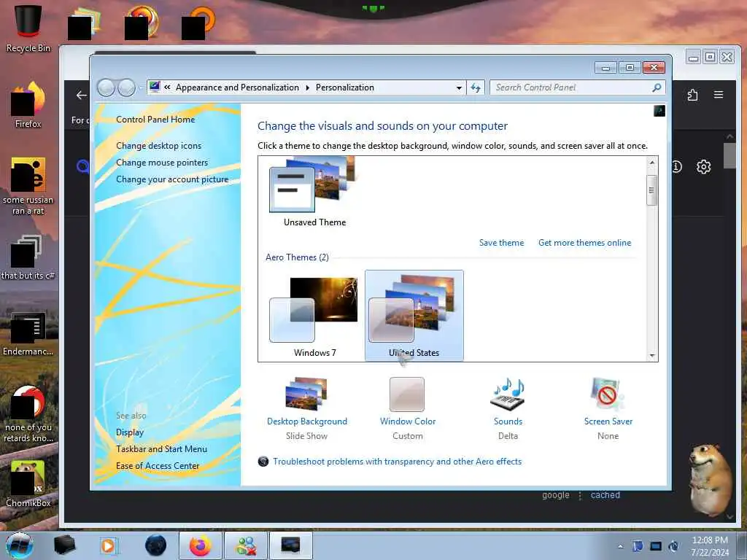Open Ease of Access Center
The height and width of the screenshot is (560, 747).
coord(158,466)
